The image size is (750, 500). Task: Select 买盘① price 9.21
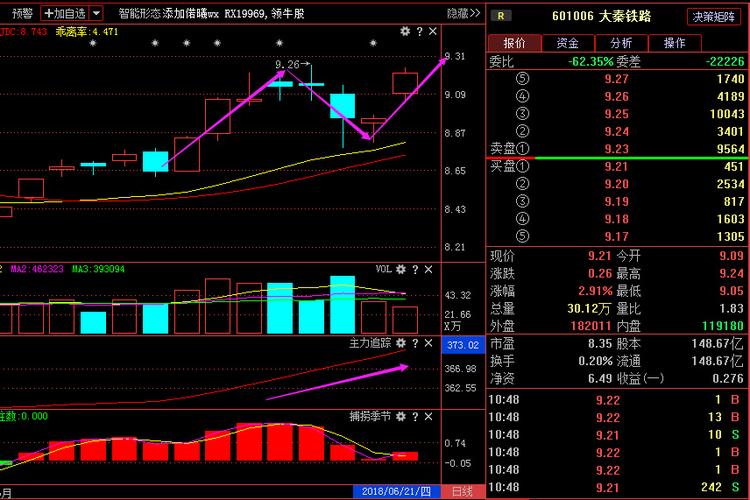(616, 167)
